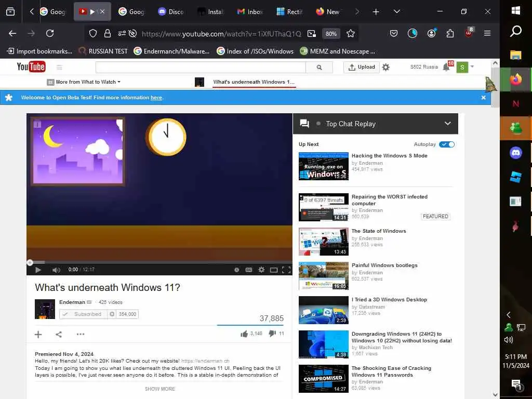
Task: Bookmark this page with star icon
Action: click(x=351, y=33)
